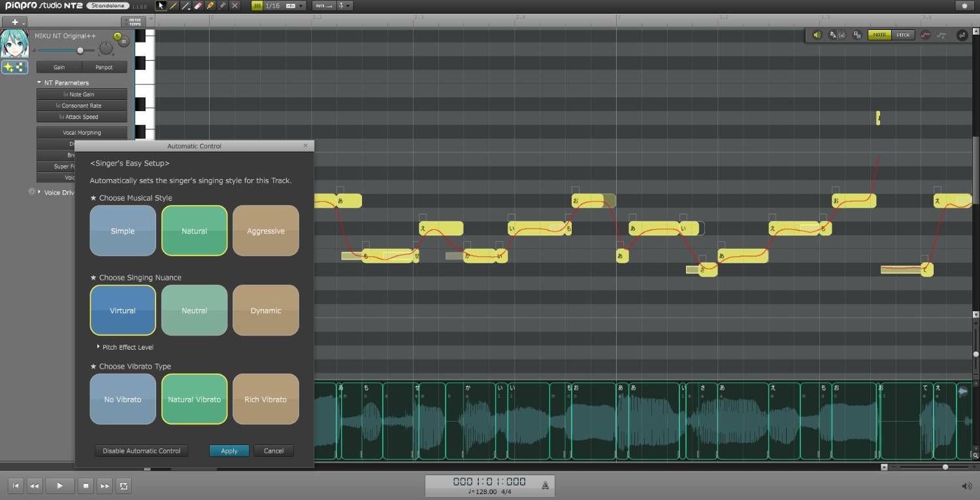Select the arrow pointer tool
Screen dimensions: 980x500
point(161,6)
